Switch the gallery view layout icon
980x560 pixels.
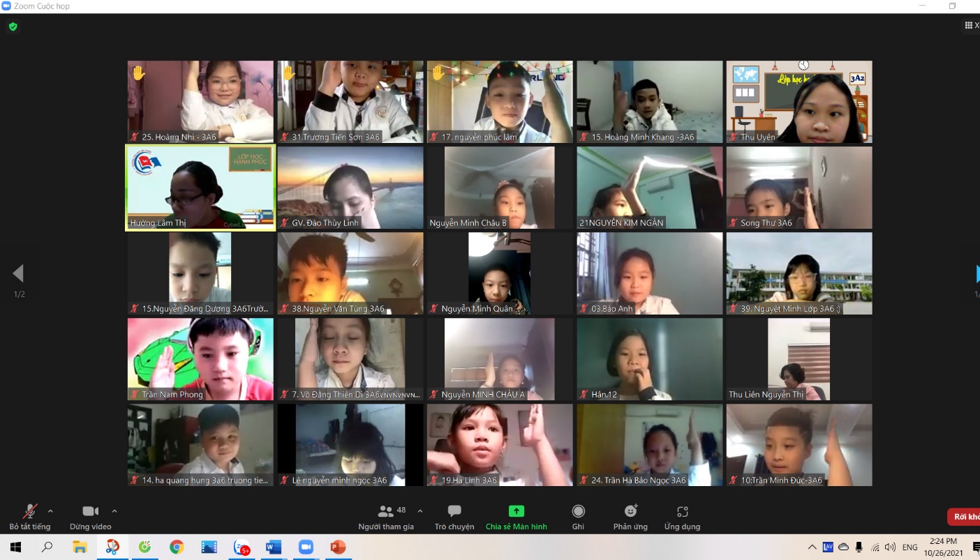(970, 25)
